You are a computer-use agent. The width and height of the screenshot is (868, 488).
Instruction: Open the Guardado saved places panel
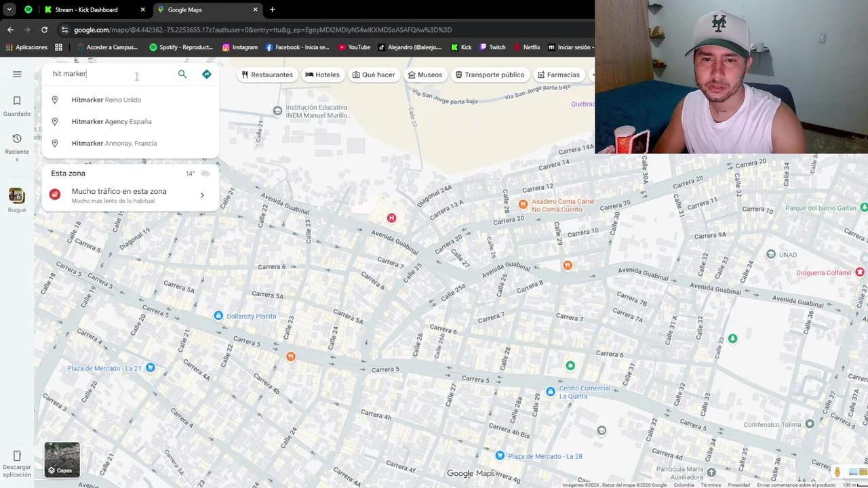point(17,106)
